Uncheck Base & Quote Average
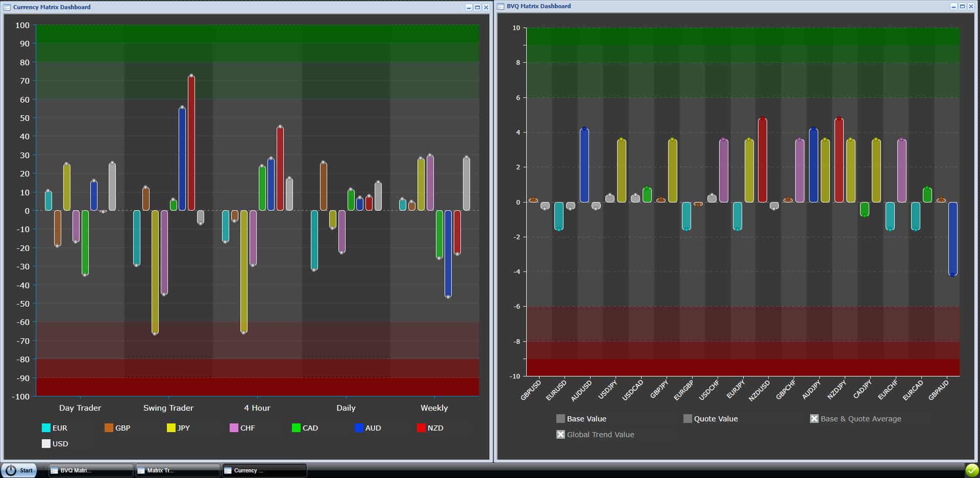The width and height of the screenshot is (980, 478). (x=814, y=418)
